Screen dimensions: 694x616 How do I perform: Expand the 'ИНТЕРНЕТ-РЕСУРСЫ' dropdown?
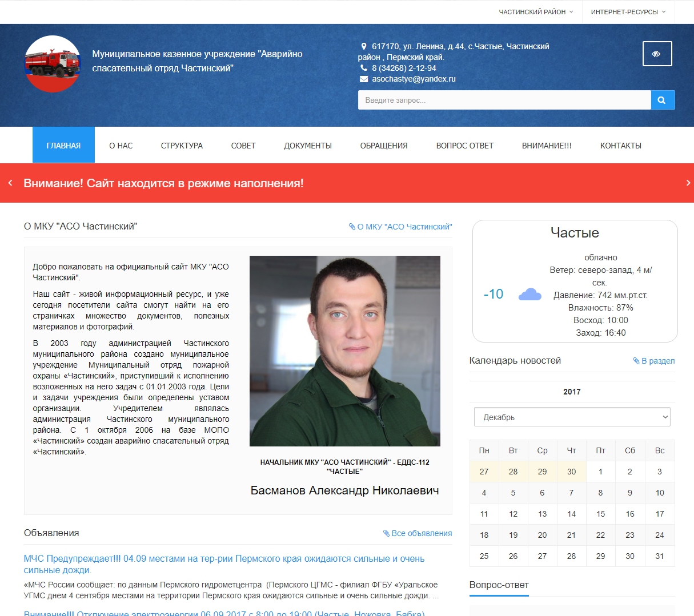tap(629, 11)
